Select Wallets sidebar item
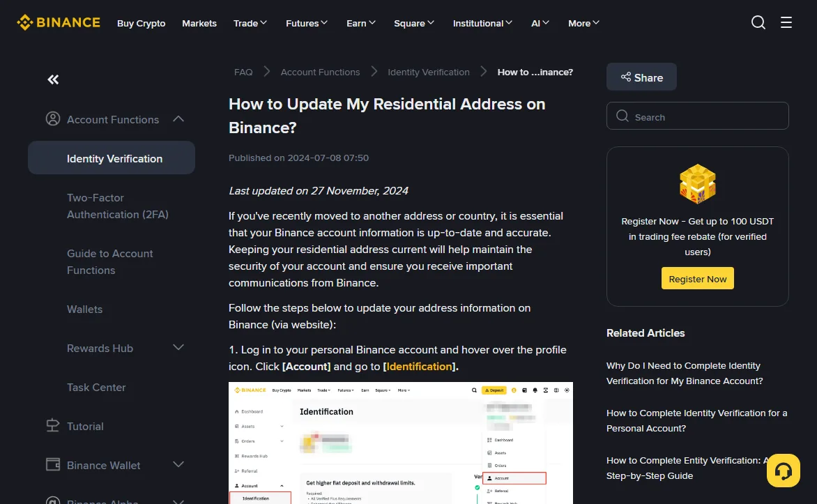The image size is (817, 504). [84, 309]
